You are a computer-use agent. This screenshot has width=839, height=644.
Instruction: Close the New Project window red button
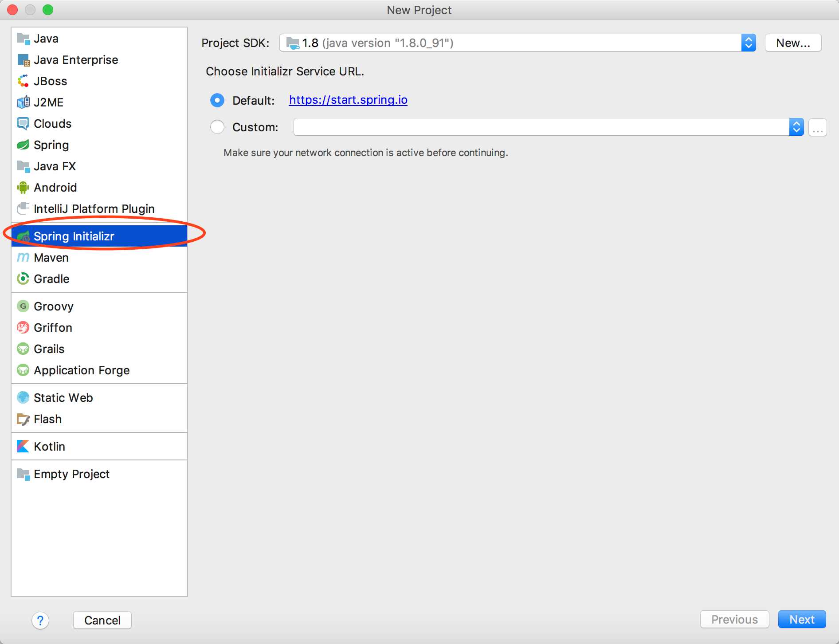pyautogui.click(x=12, y=10)
